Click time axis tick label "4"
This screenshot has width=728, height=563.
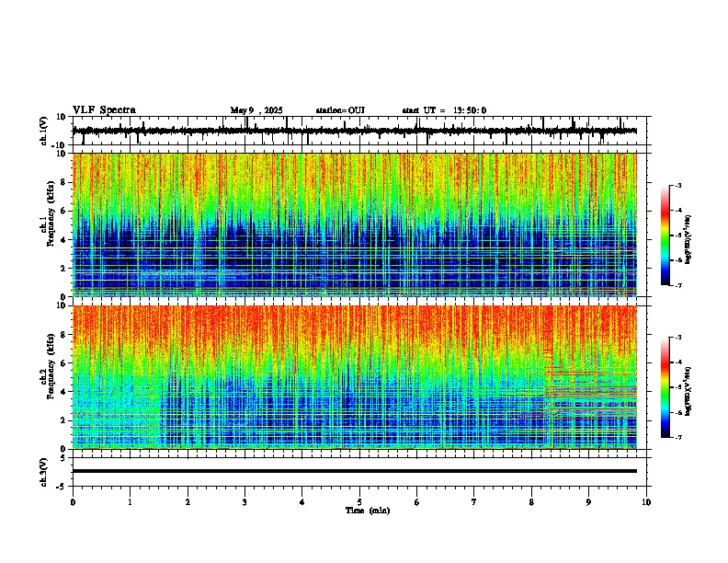point(302,502)
